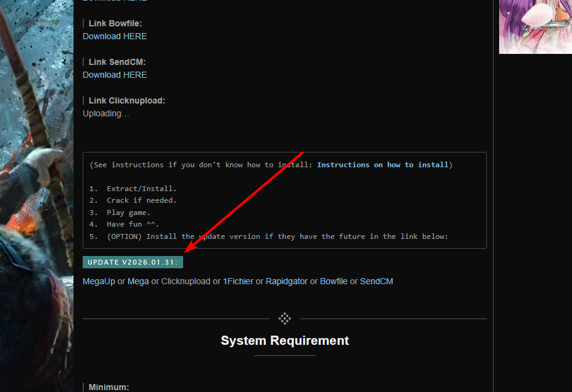Open the SendCM update link

coord(376,281)
